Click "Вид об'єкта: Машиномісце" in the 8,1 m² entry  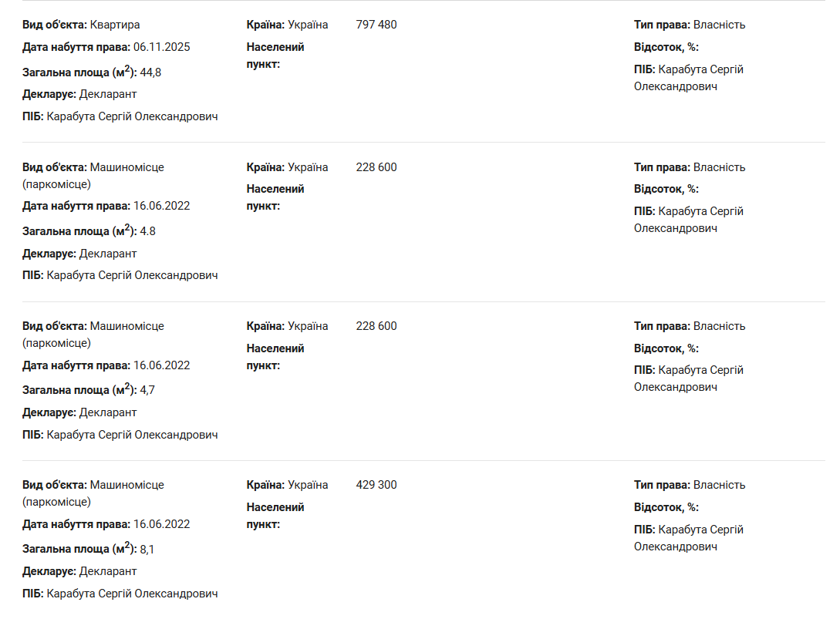coord(93,485)
